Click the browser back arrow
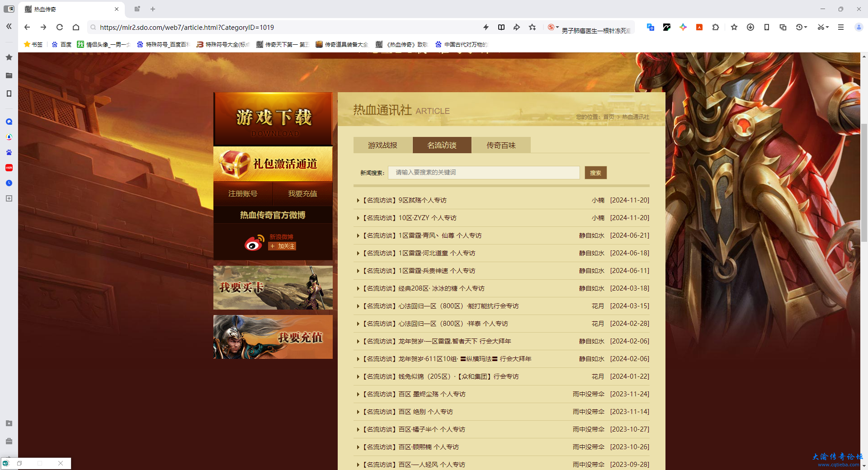 coord(27,27)
